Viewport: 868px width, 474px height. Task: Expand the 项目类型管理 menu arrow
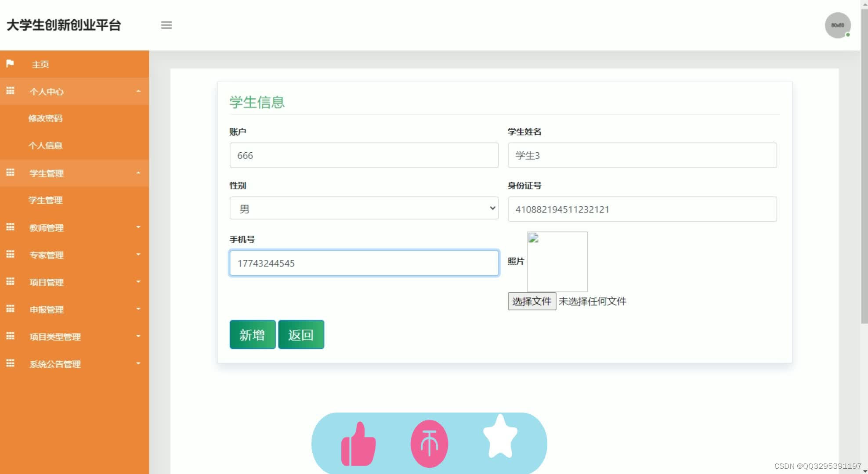(x=138, y=336)
